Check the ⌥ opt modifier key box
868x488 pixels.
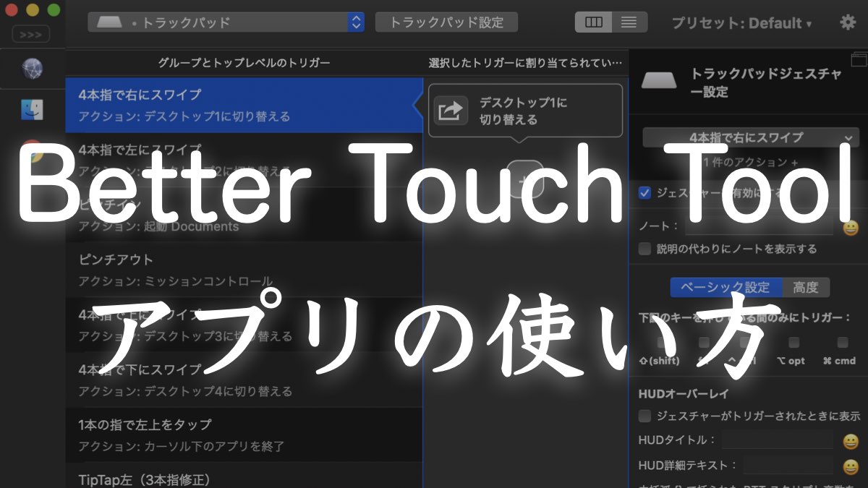793,342
